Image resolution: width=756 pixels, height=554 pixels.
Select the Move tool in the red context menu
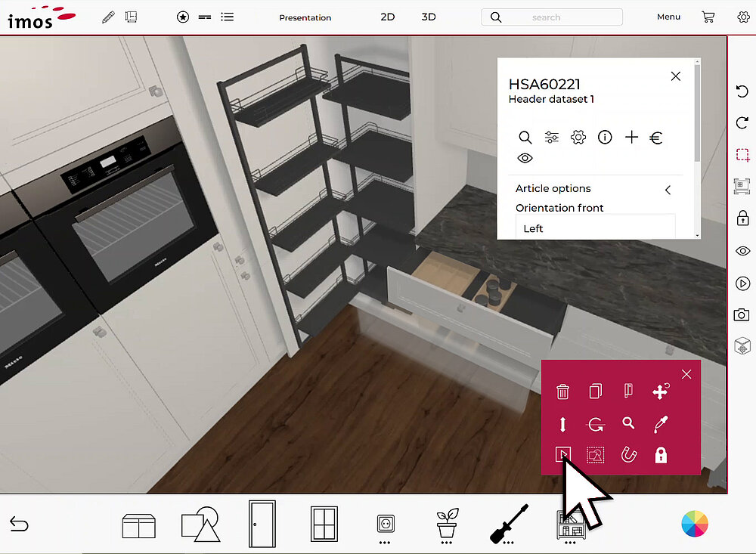tap(660, 392)
